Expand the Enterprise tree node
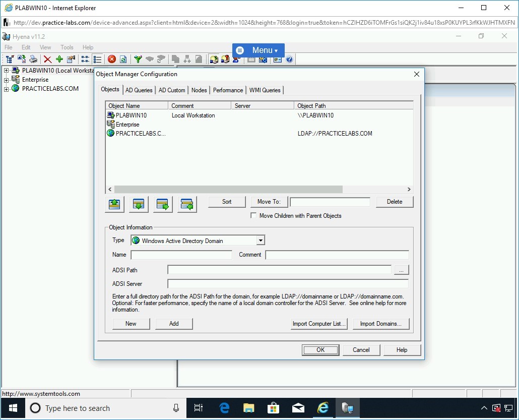Viewport: 519px width, 420px height. [x=6, y=80]
